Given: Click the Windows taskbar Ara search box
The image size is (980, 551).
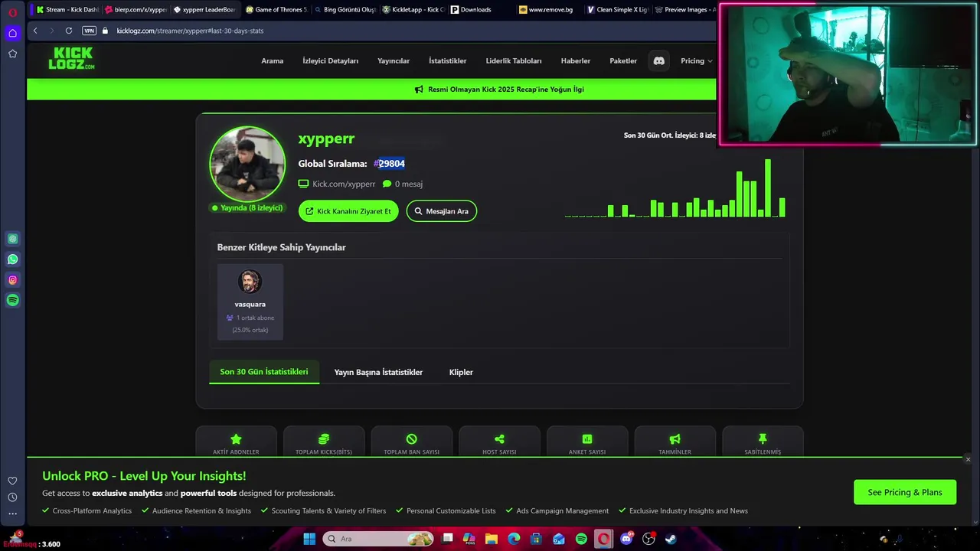Looking at the screenshot, I should point(378,539).
